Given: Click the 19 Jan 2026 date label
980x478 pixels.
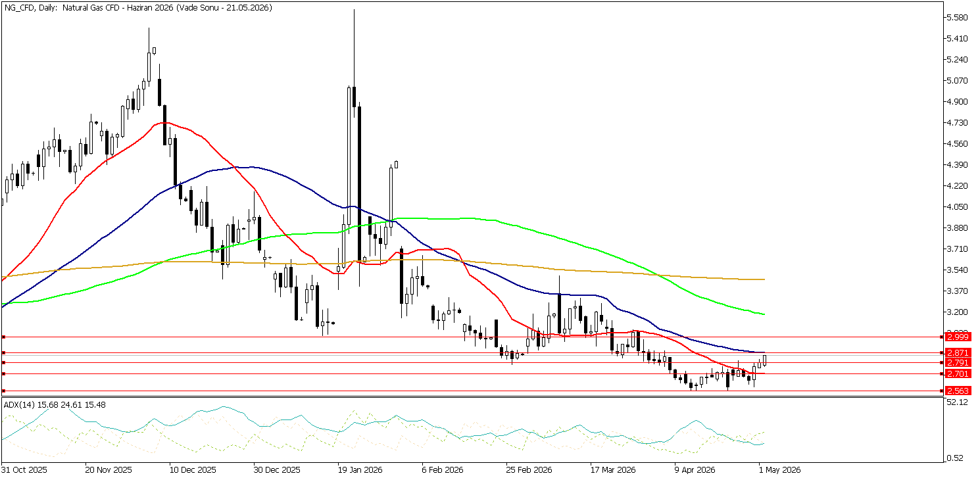Looking at the screenshot, I should [x=359, y=470].
